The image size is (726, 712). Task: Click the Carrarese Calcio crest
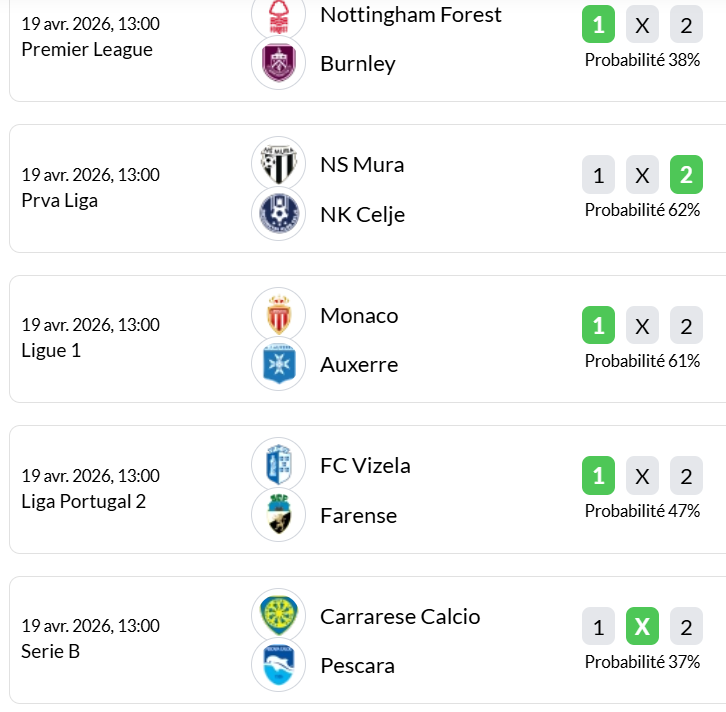point(278,616)
